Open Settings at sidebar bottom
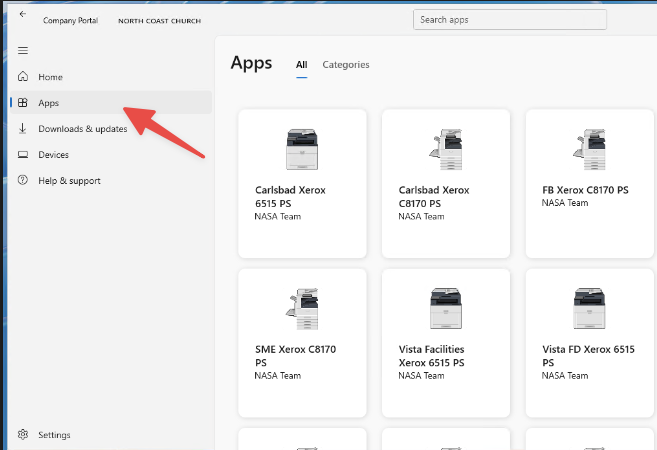 (x=54, y=435)
